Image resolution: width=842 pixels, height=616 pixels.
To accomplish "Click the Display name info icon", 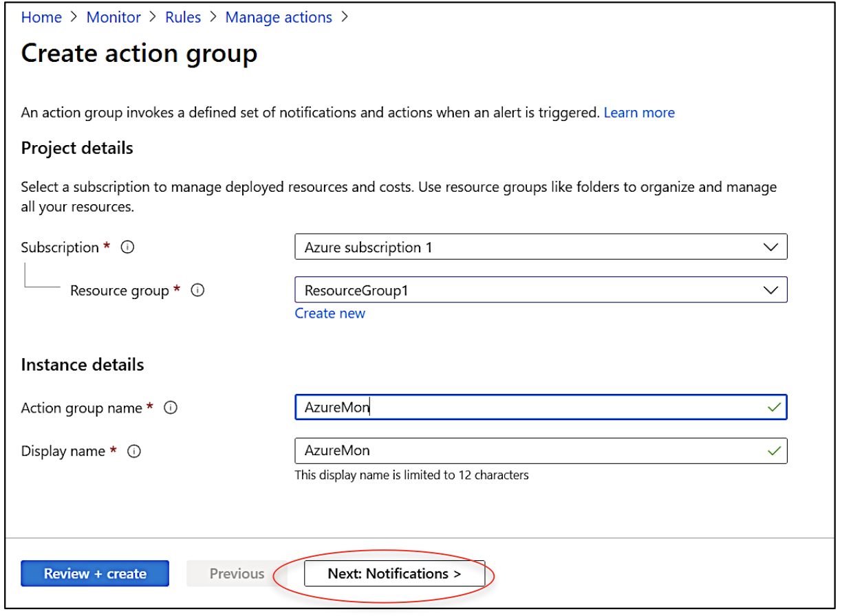I will (135, 451).
